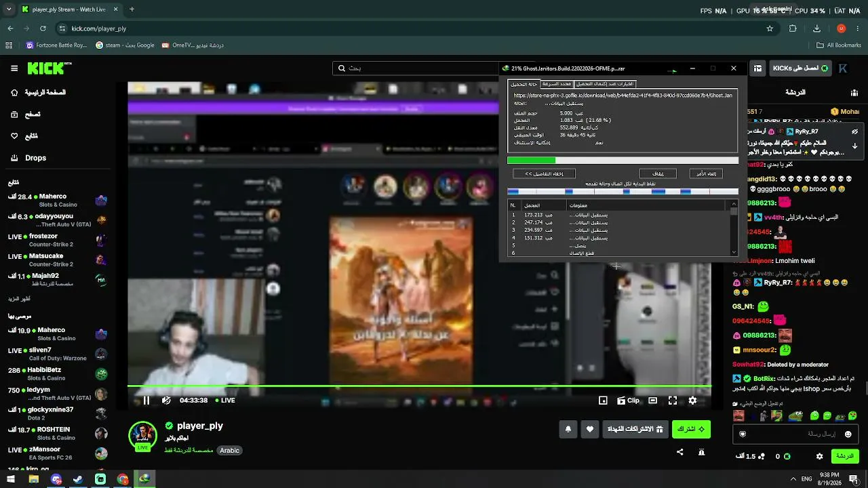Viewport: 868px width, 488px height.
Task: Click the Arabic Cancel button in downloader
Action: coord(707,174)
